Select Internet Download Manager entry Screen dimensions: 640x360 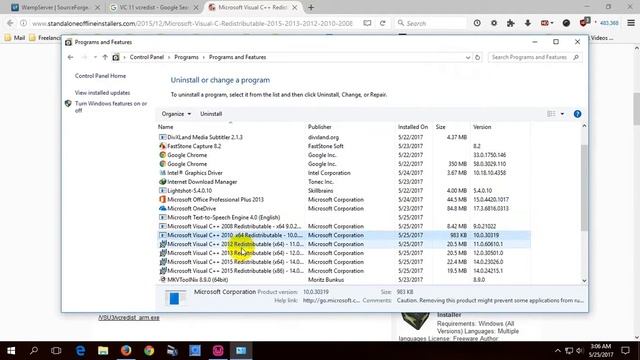344,182
